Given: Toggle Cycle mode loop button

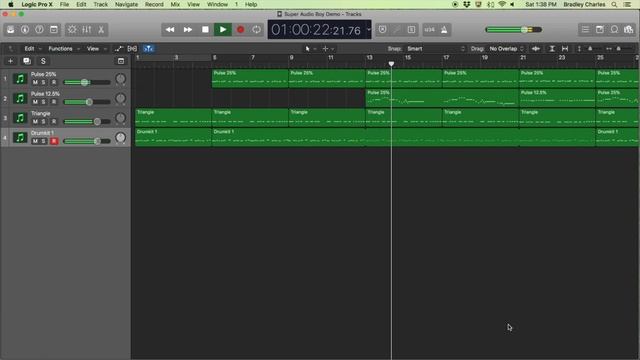Looking at the screenshot, I should 256,30.
